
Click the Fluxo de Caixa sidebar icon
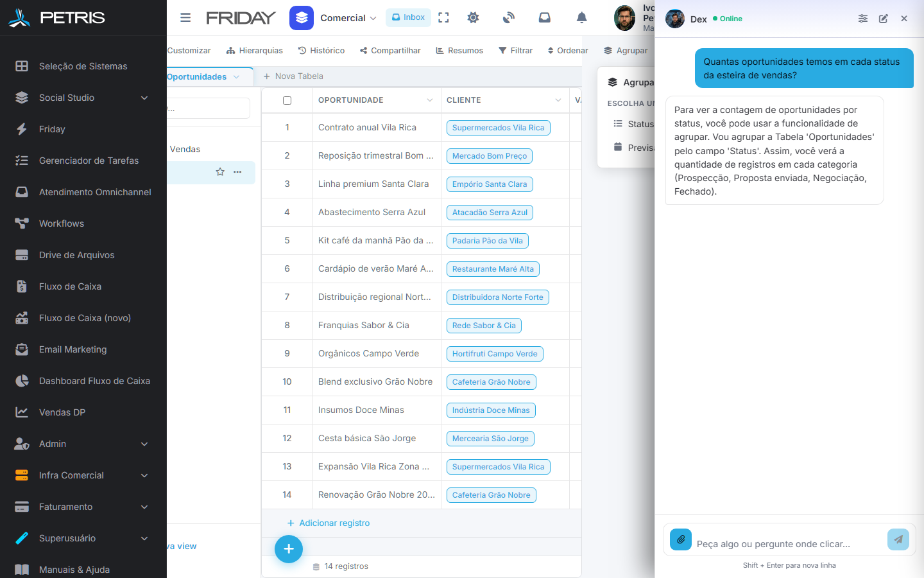pyautogui.click(x=22, y=286)
